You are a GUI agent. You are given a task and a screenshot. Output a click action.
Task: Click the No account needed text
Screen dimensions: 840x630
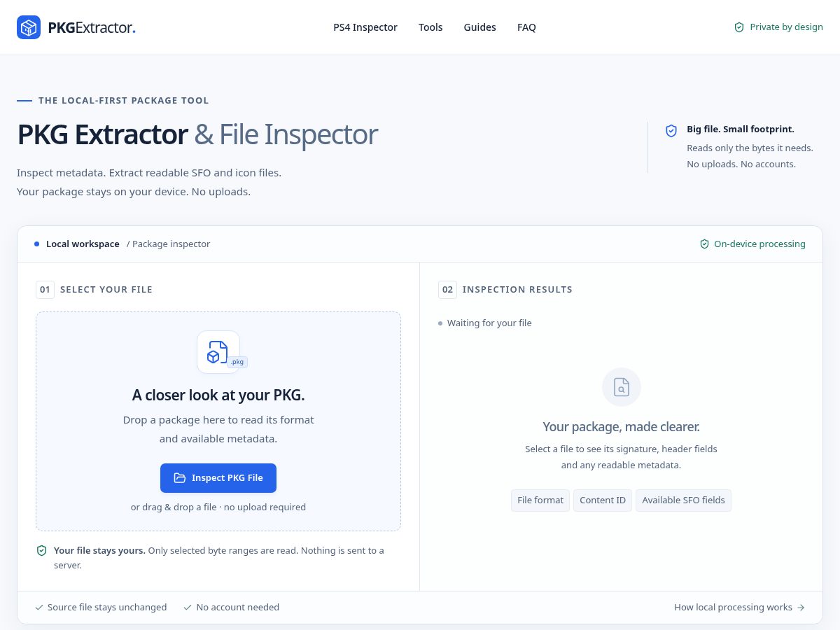[x=238, y=608]
